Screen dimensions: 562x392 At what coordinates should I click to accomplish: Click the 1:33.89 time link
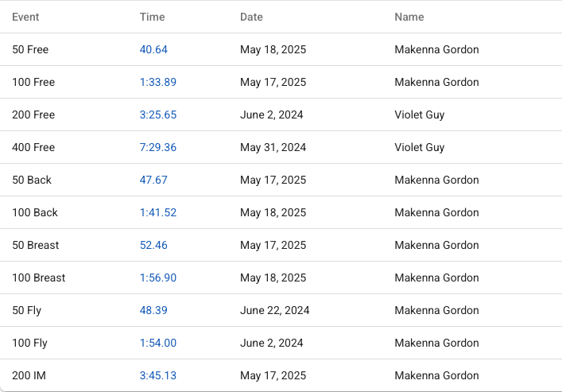(157, 82)
